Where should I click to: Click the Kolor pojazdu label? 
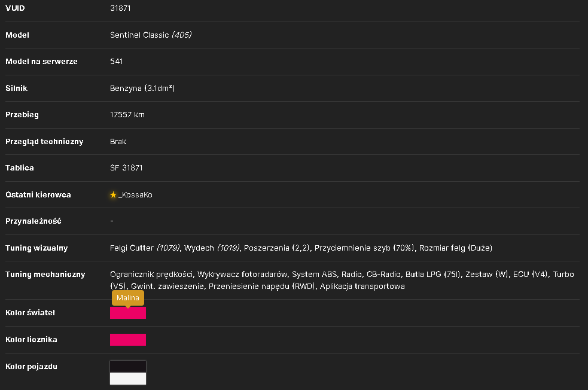tap(31, 367)
